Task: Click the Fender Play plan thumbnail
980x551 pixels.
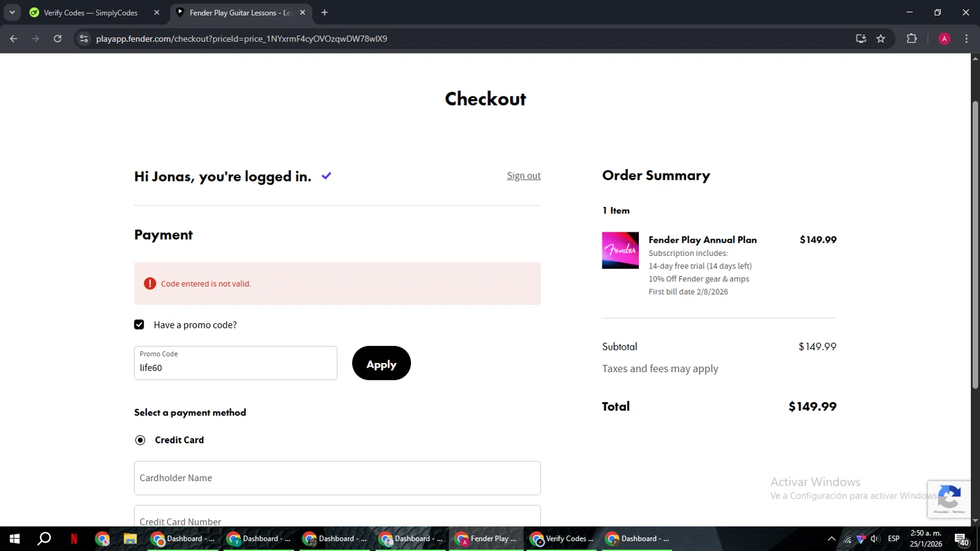Action: pyautogui.click(x=621, y=250)
